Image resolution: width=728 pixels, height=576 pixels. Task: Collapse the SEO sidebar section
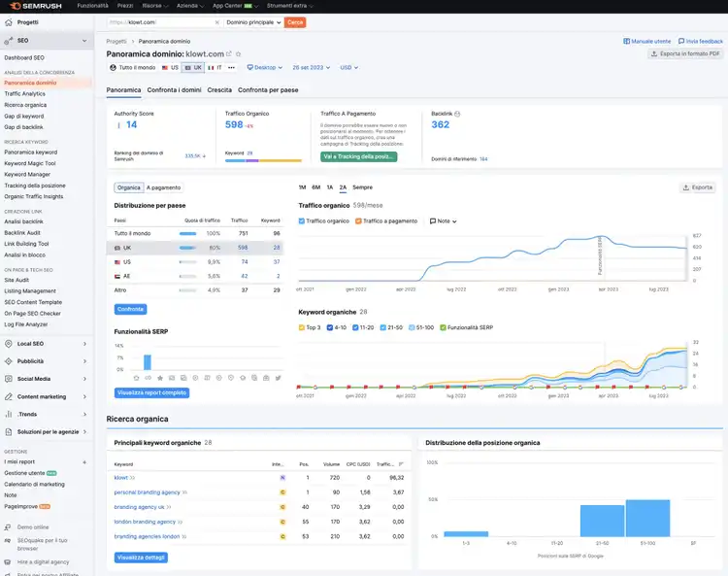point(84,41)
